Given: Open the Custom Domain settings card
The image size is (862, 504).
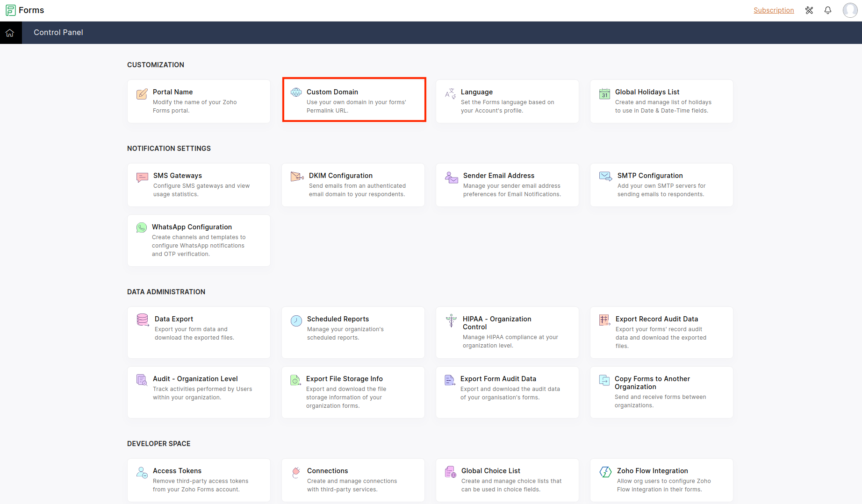Looking at the screenshot, I should (354, 100).
